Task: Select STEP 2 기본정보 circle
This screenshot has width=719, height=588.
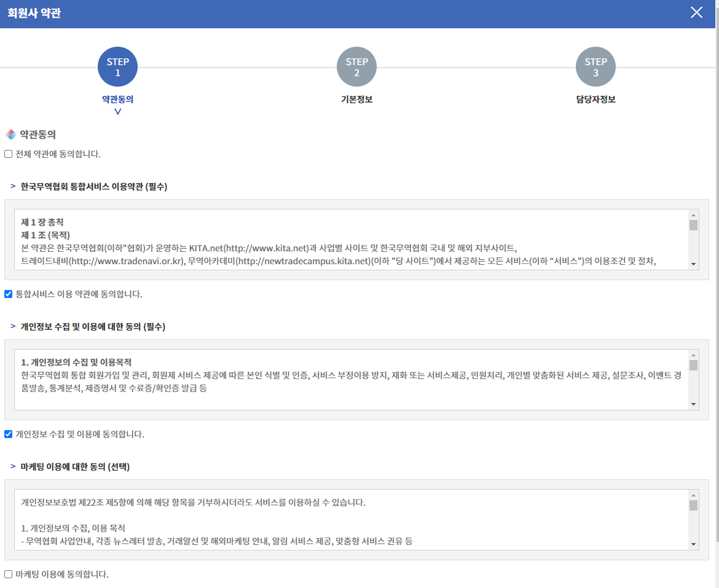Action: pyautogui.click(x=357, y=67)
